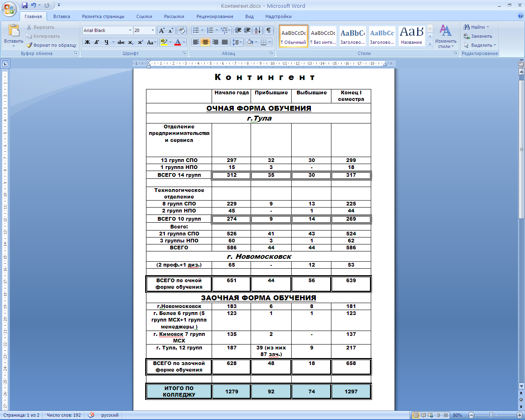The width and height of the screenshot is (525, 420).
Task: Justify text alignment
Action: click(225, 42)
